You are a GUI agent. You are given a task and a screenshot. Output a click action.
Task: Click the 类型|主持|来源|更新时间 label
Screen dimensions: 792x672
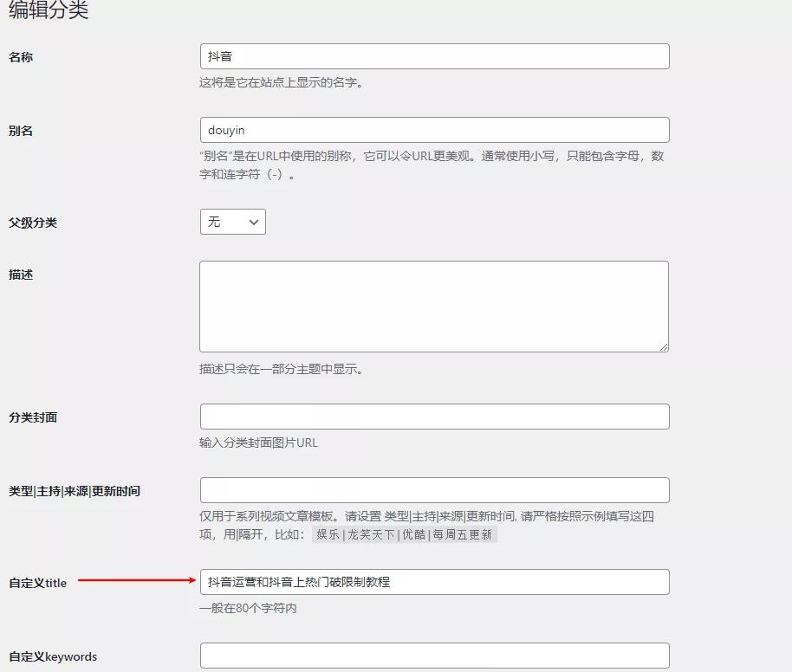(x=75, y=491)
